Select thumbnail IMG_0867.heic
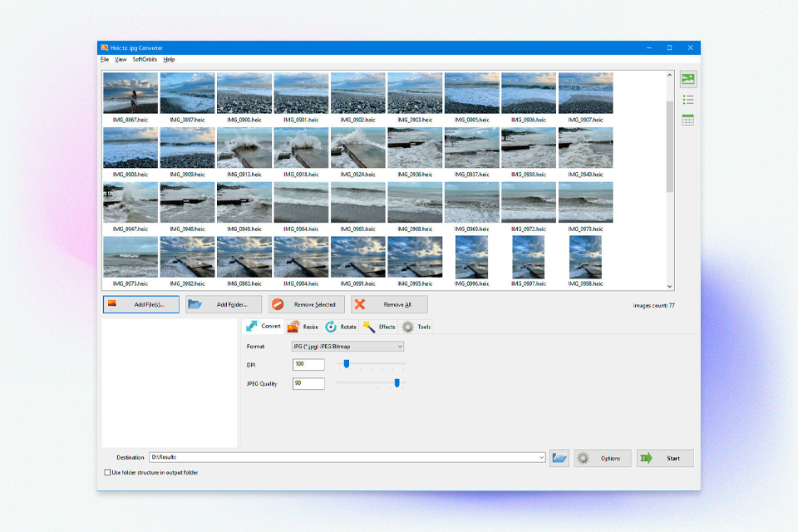Viewport: 798px width, 532px height. pos(131,93)
